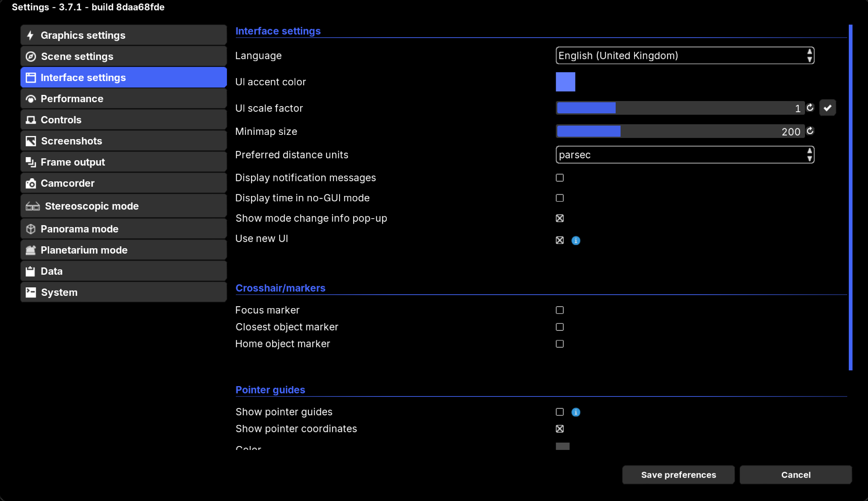This screenshot has height=501, width=868.
Task: Click the blue vertical scrollbar
Action: 850,197
